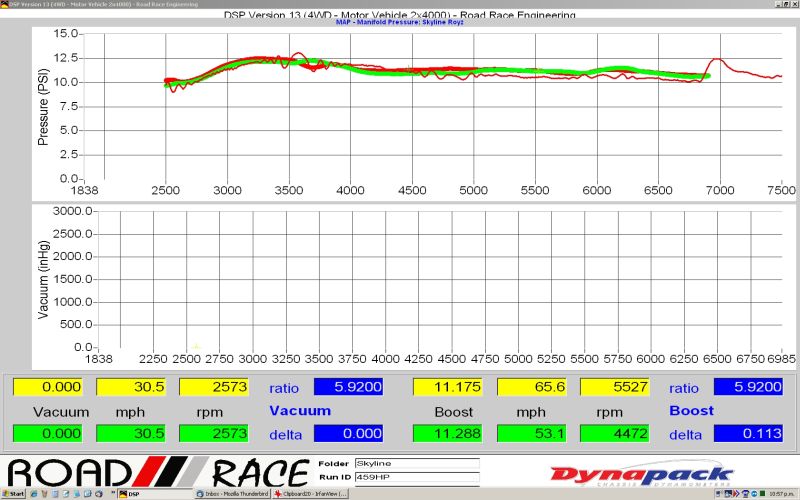
Task: Click the Road Race logo
Action: pyautogui.click(x=158, y=472)
